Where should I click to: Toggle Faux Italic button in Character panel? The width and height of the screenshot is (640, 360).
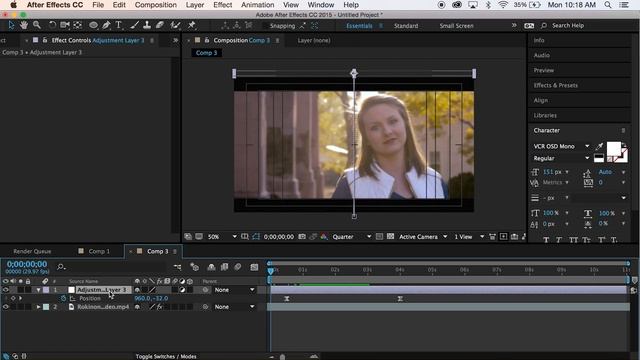(560, 240)
